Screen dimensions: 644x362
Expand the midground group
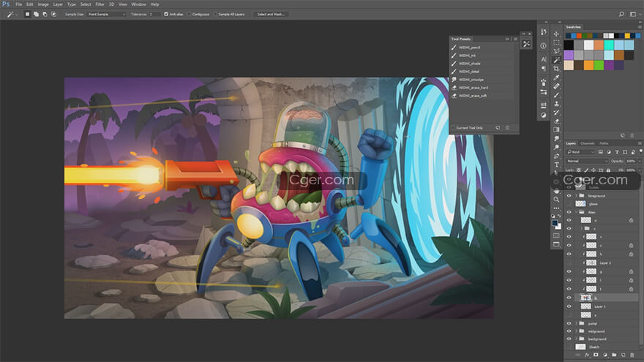point(576,331)
